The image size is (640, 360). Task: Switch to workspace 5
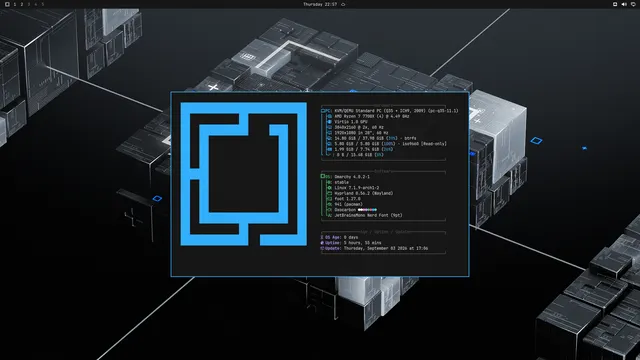[x=42, y=4]
